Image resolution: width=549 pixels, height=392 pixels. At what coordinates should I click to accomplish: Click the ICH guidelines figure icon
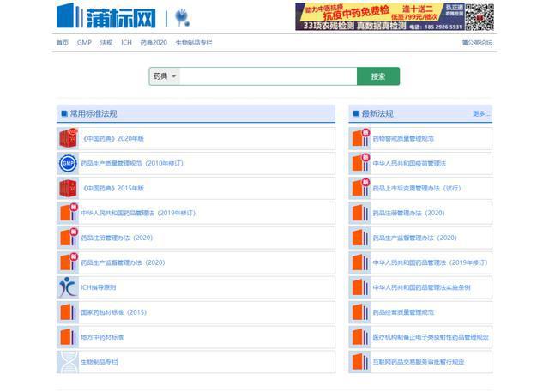tap(68, 287)
